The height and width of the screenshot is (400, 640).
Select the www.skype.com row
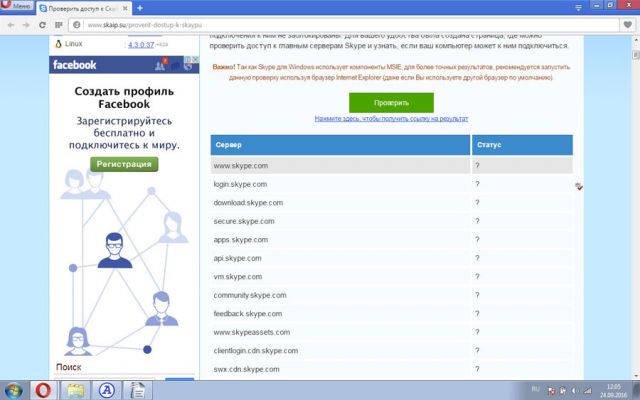(391, 166)
